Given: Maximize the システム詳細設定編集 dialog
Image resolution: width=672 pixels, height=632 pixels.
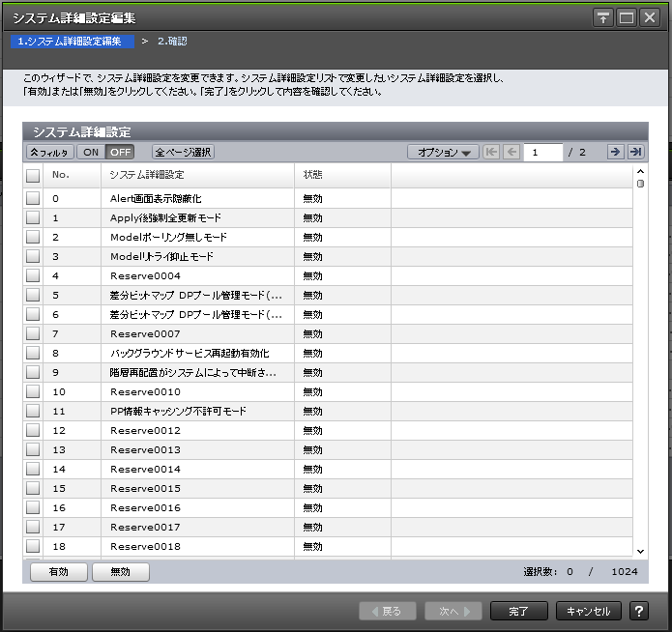Looking at the screenshot, I should pyautogui.click(x=627, y=18).
